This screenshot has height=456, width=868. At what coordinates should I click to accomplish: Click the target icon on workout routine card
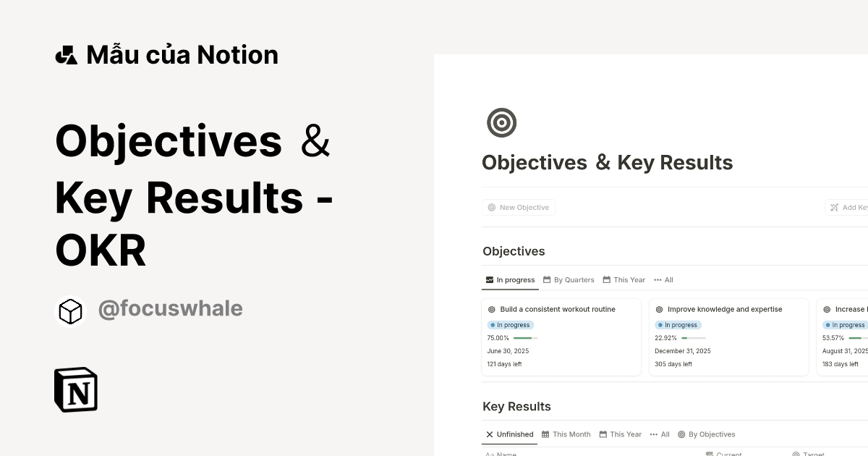click(x=492, y=309)
